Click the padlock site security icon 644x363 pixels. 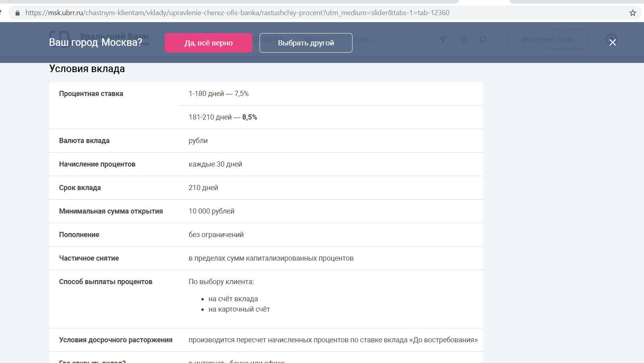17,13
